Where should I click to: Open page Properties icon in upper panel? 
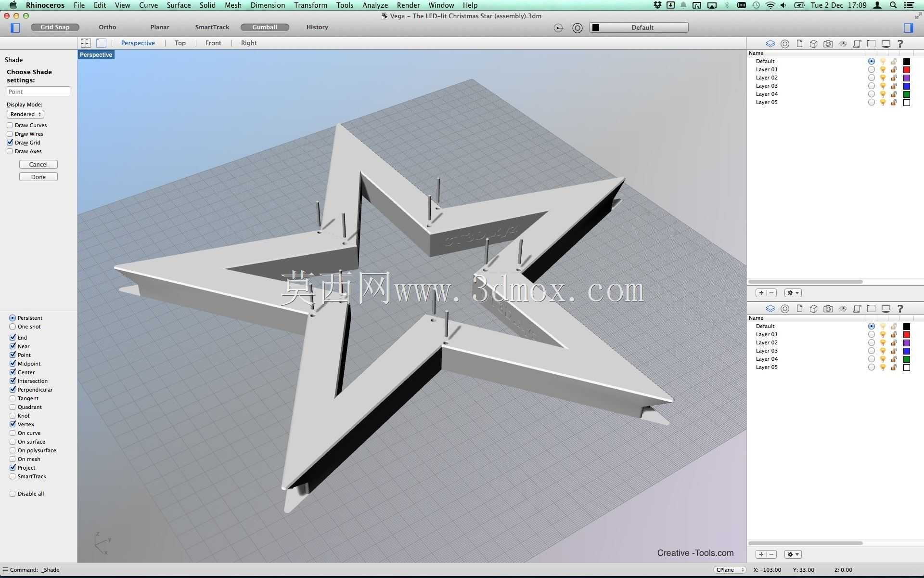pyautogui.click(x=799, y=44)
